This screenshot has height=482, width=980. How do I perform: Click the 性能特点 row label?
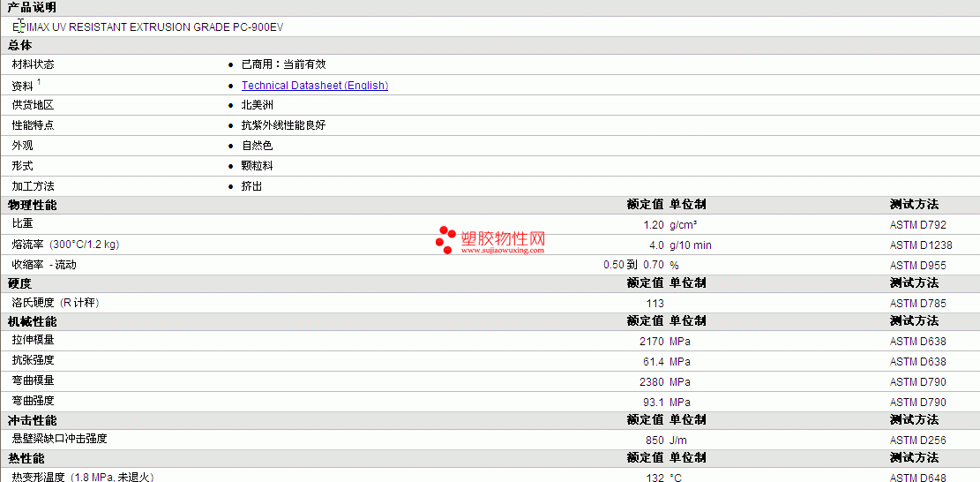[34, 125]
